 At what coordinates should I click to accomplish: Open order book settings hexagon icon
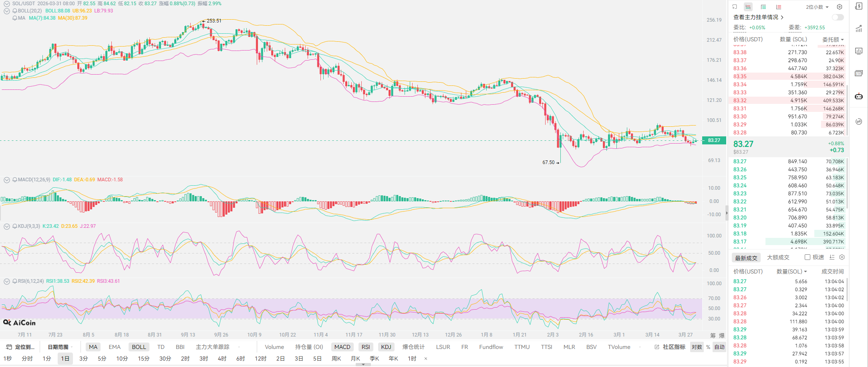point(840,7)
